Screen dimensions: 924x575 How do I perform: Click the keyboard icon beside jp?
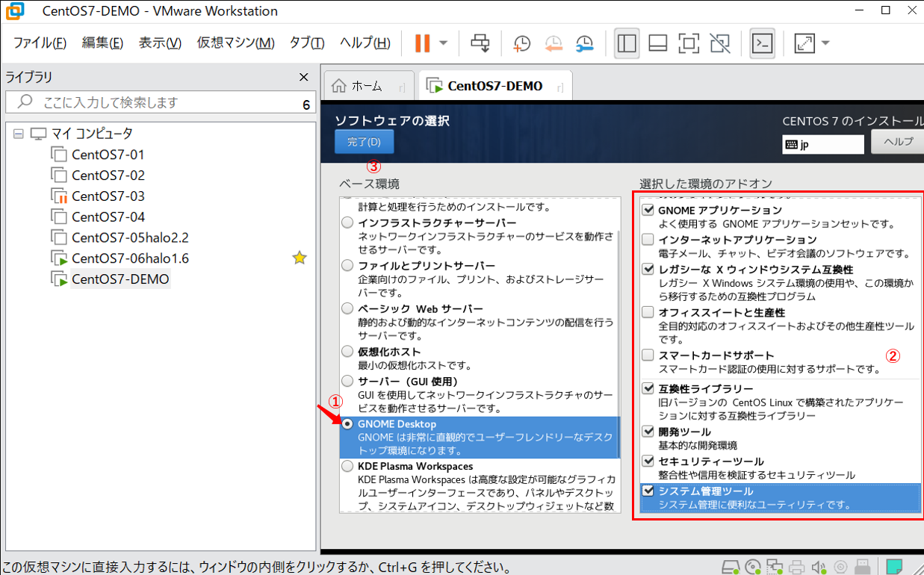pos(791,145)
